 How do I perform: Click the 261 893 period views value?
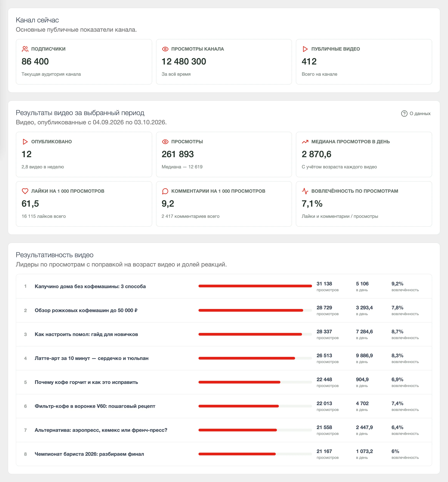click(178, 154)
